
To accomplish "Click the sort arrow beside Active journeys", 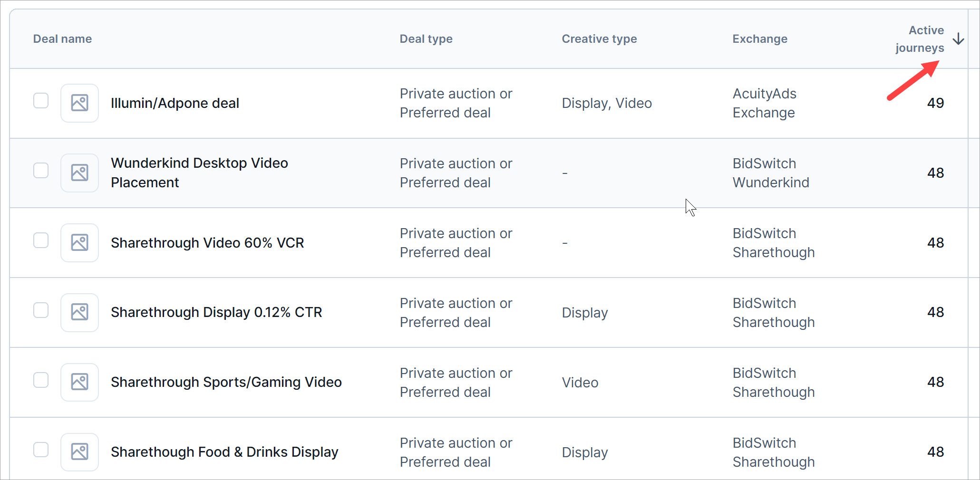I will coord(959,39).
